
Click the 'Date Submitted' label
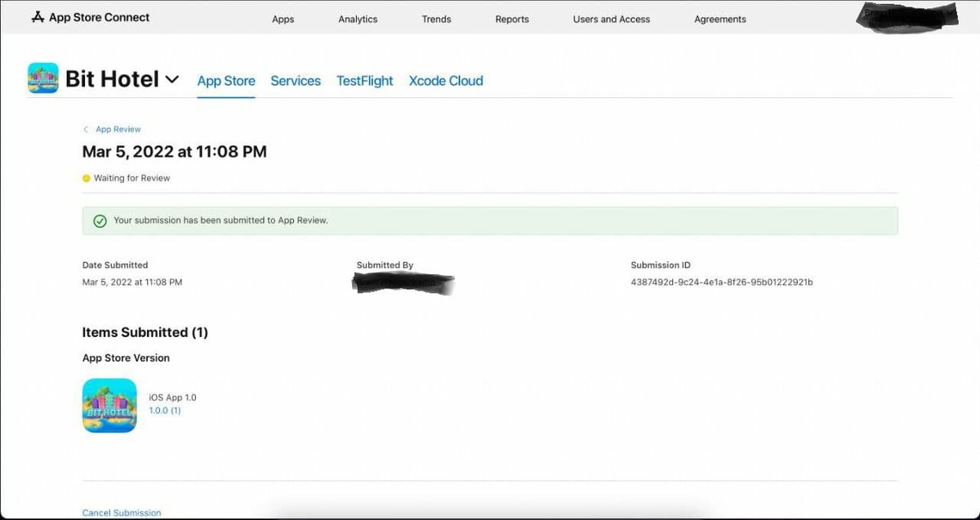click(x=115, y=265)
